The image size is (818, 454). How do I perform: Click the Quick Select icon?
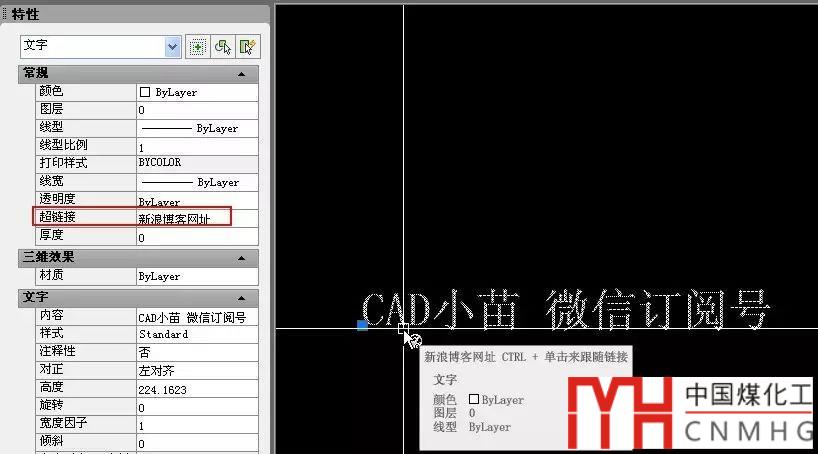tap(247, 47)
